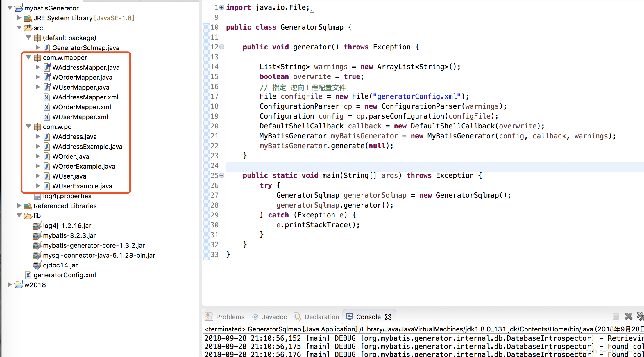644x357 pixels.
Task: Collapse the mybatisGenerator project tree
Action: click(x=10, y=8)
